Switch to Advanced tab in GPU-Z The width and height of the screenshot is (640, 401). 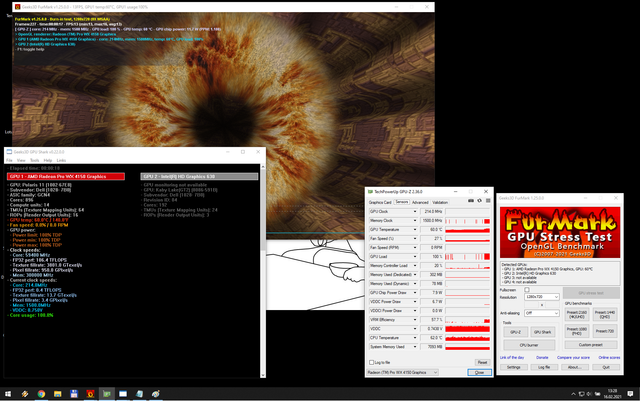click(420, 202)
